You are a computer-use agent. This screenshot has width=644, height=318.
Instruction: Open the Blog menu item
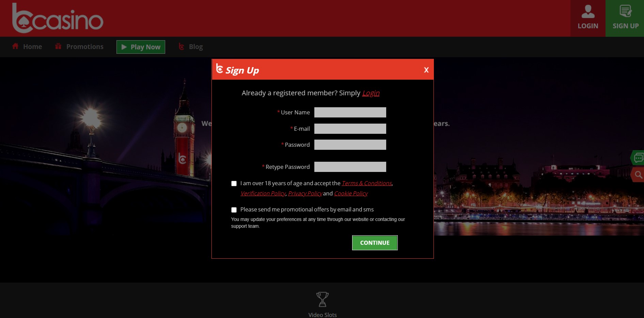tap(195, 47)
